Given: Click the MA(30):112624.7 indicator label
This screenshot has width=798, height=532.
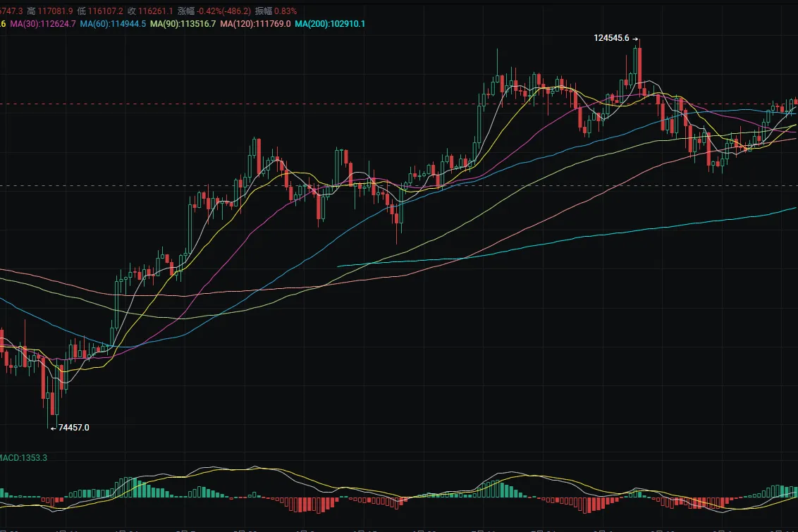Looking at the screenshot, I should pyautogui.click(x=43, y=24).
